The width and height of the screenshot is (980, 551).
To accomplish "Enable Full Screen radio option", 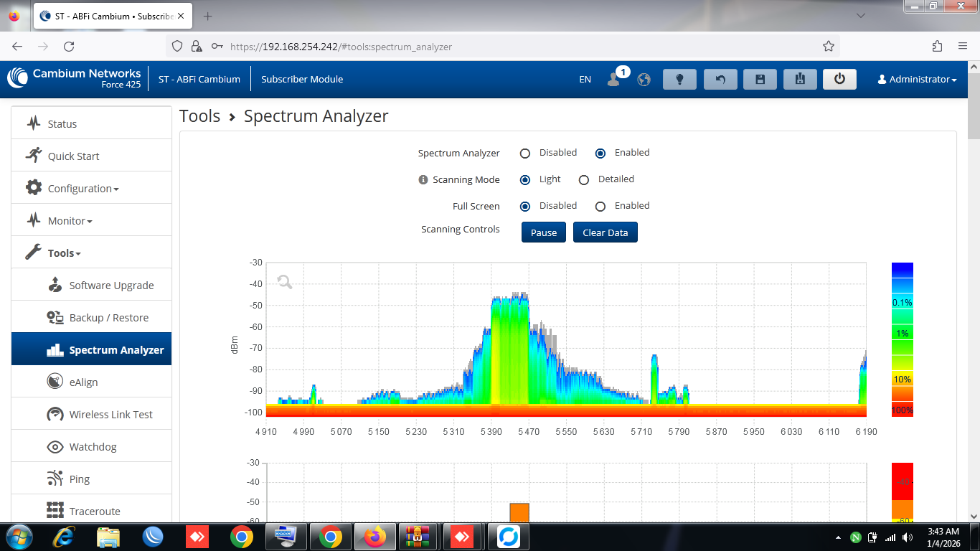I will (601, 207).
